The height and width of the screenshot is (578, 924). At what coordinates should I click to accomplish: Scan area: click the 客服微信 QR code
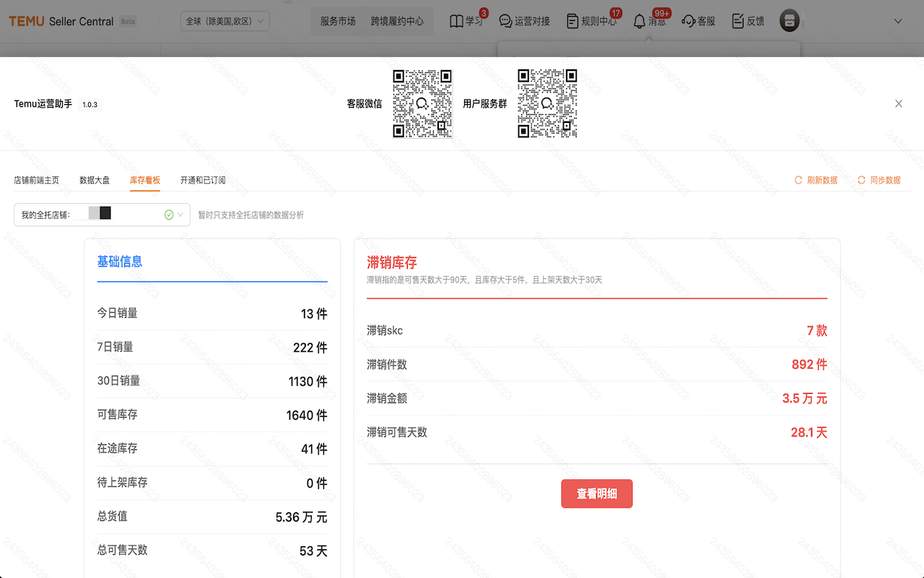pos(422,103)
